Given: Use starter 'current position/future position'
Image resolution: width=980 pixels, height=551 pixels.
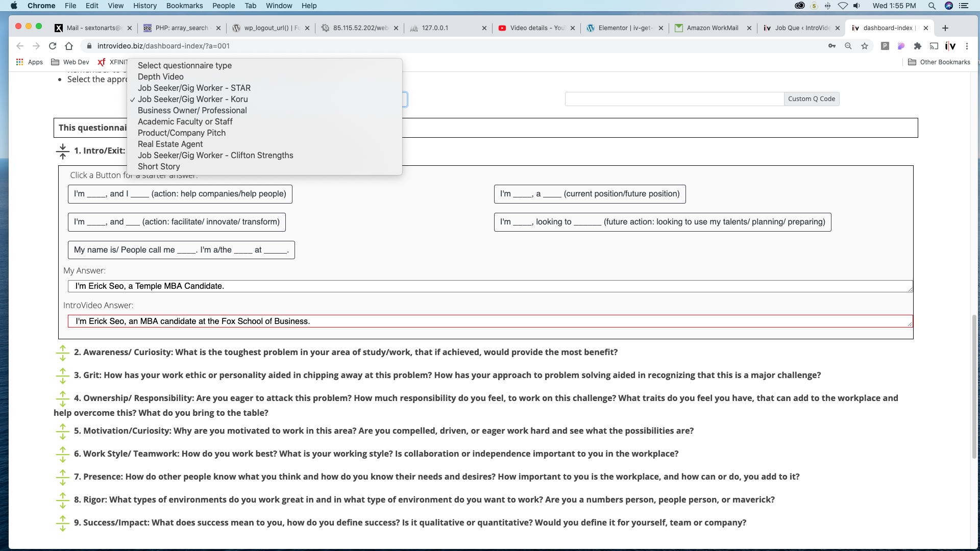Looking at the screenshot, I should (x=590, y=194).
